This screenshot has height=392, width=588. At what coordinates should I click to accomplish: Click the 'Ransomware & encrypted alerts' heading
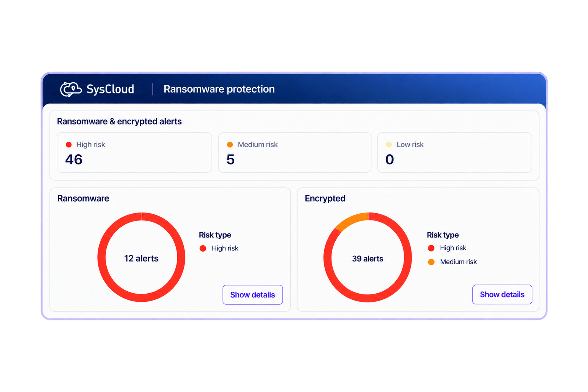click(x=119, y=121)
